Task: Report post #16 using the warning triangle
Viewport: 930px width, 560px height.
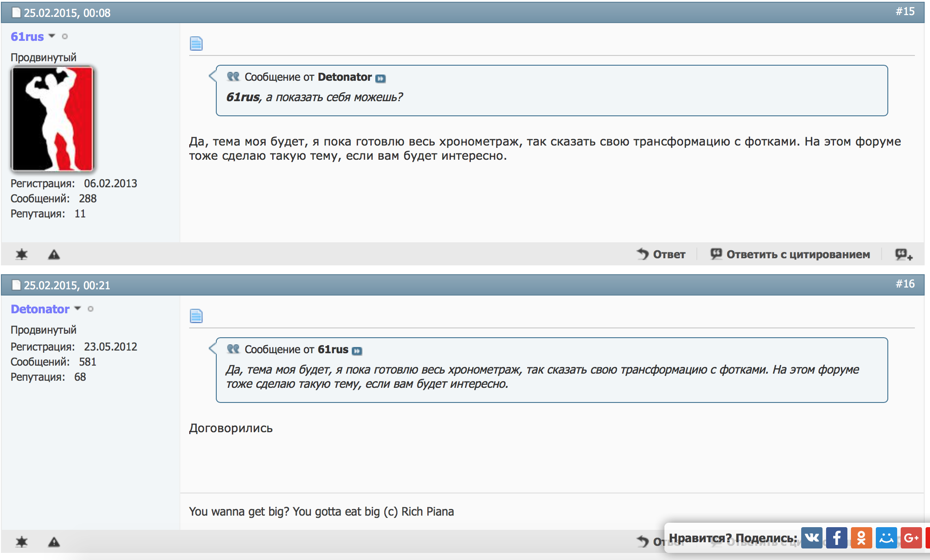Action: coord(54,542)
